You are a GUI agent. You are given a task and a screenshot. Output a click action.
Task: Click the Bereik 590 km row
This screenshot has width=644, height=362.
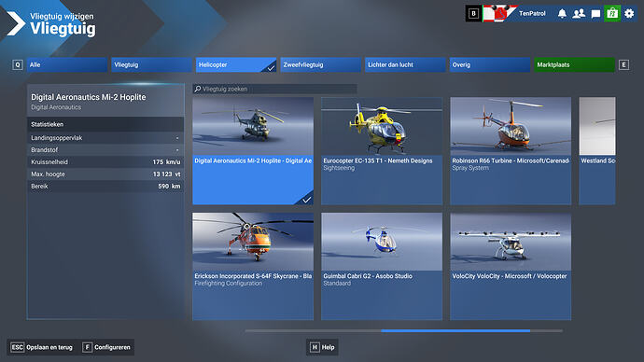point(105,187)
